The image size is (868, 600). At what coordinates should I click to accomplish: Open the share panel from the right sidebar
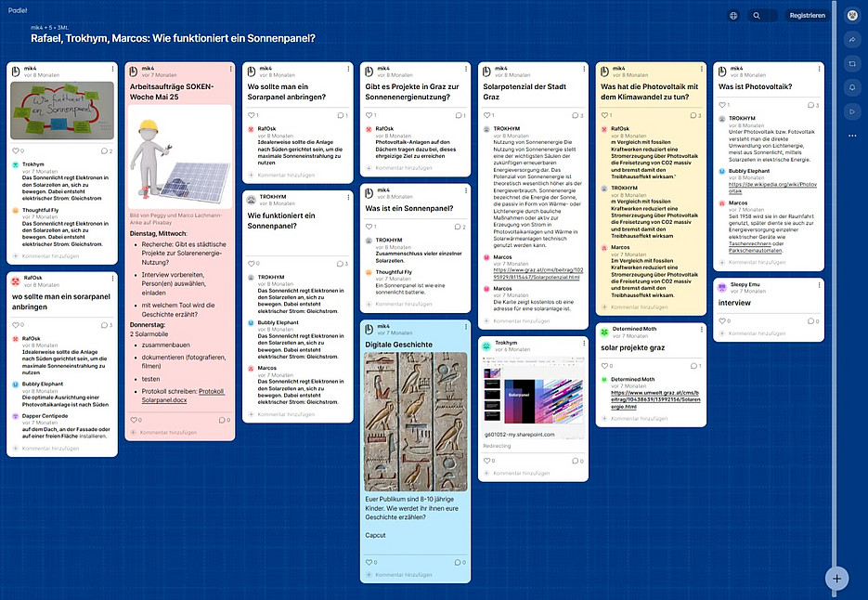(x=852, y=41)
